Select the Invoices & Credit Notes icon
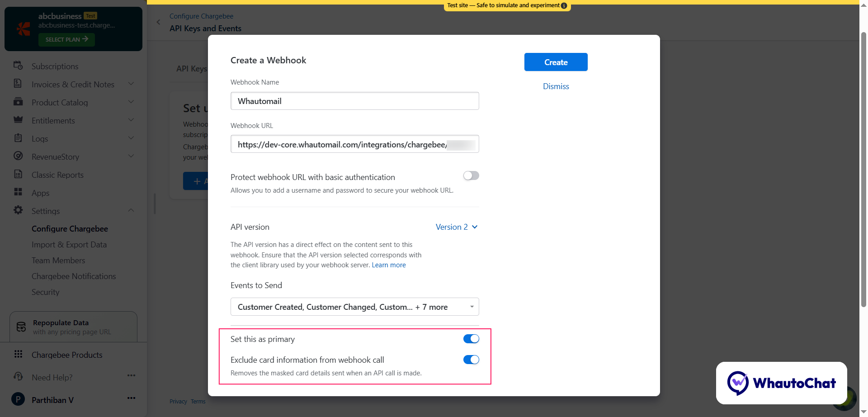This screenshot has width=868, height=417. click(x=18, y=84)
